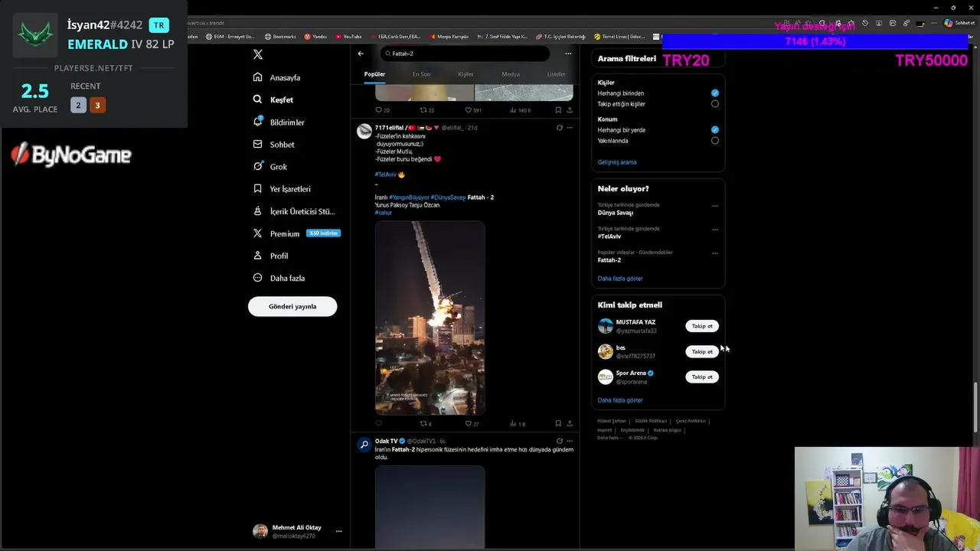This screenshot has height=551, width=980.
Task: Go back with the arrow beside search
Action: 361,54
